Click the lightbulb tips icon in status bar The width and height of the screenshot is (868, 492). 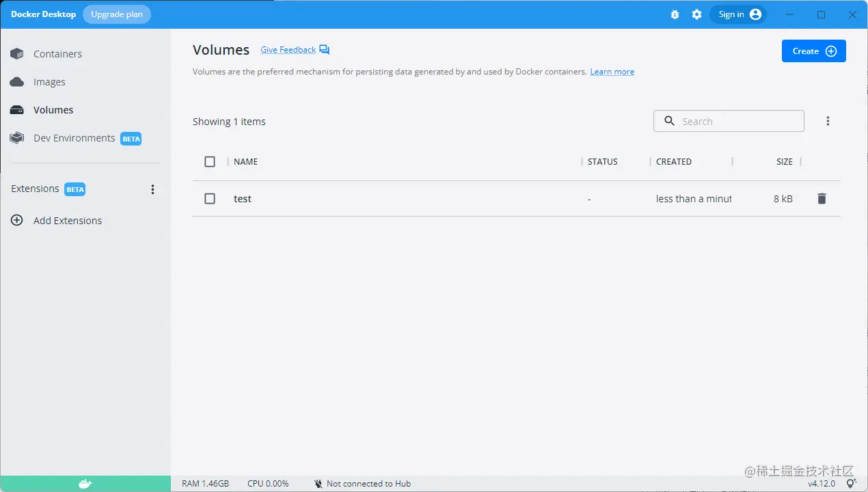coord(852,483)
